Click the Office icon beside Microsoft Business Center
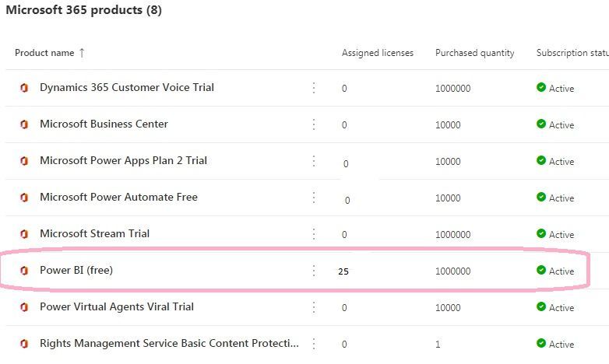Image resolution: width=609 pixels, height=364 pixels. (x=24, y=124)
